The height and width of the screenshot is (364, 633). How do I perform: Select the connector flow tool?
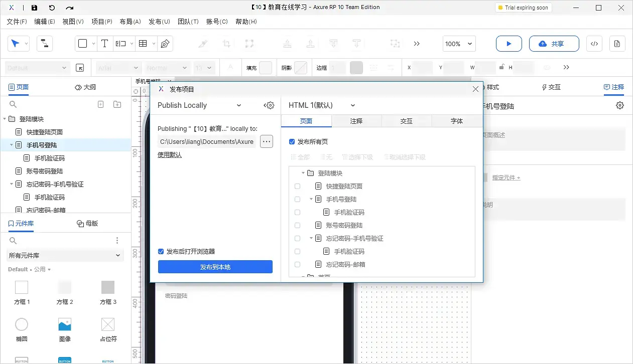click(x=44, y=44)
